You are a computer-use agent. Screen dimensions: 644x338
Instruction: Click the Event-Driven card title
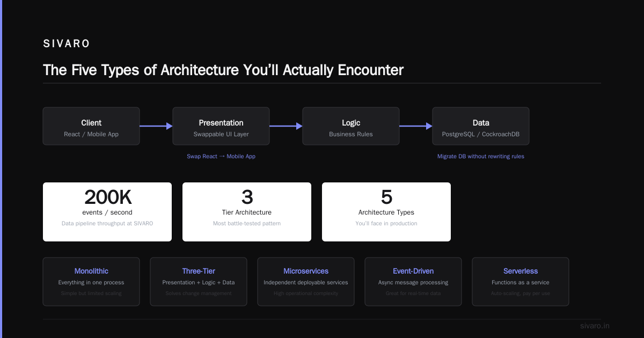pos(413,271)
